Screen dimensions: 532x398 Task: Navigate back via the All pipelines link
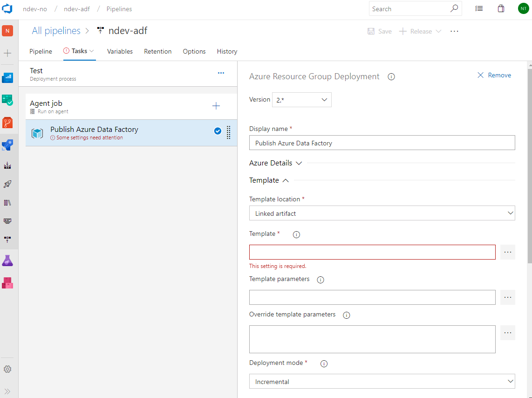click(x=56, y=30)
